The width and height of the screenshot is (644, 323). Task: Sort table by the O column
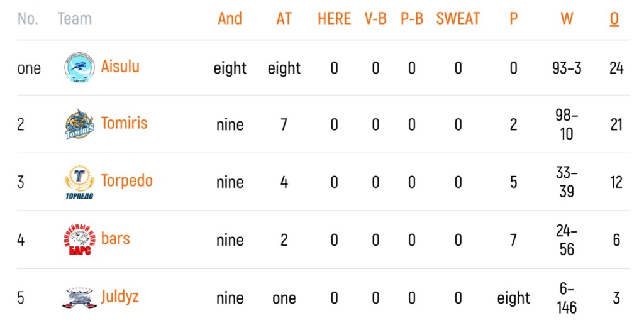pyautogui.click(x=614, y=19)
